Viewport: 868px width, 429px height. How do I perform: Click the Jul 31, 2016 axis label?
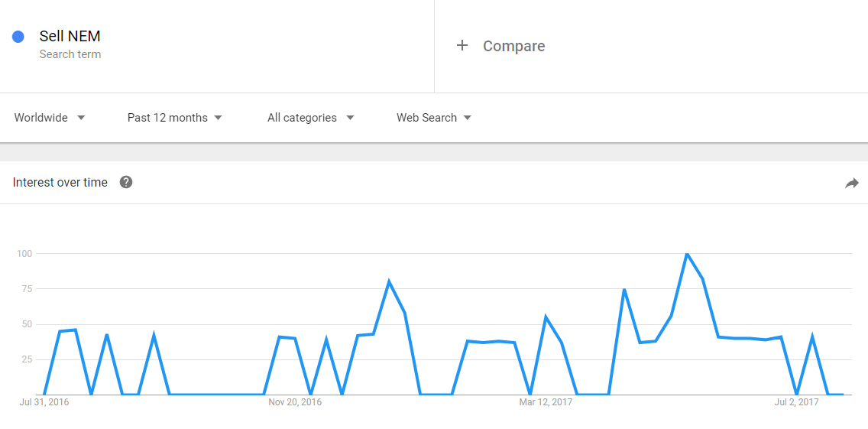tap(44, 402)
